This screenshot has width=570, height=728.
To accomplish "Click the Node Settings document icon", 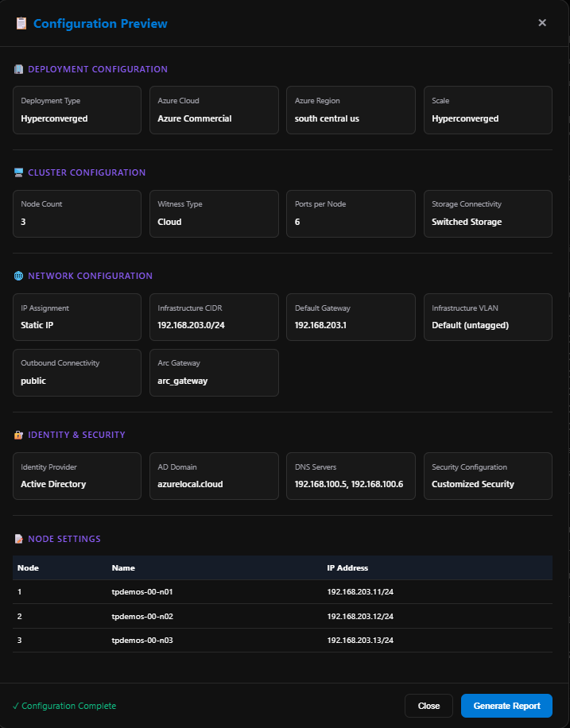I will [18, 539].
